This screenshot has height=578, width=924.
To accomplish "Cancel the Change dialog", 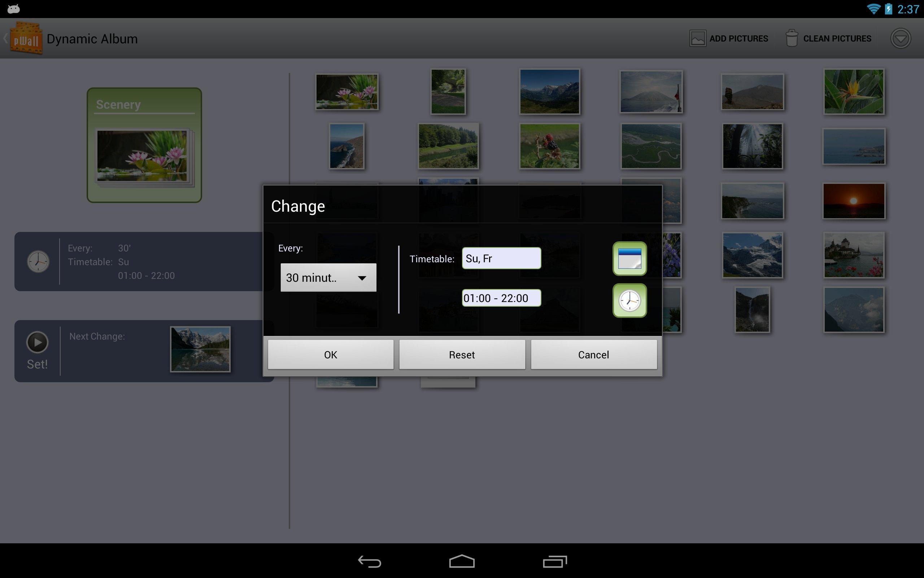I will [594, 355].
